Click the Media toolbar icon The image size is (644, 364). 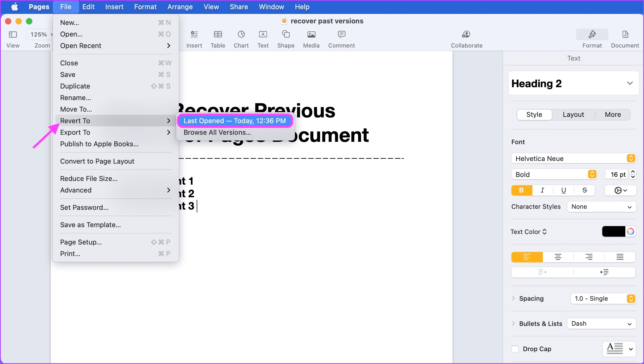(311, 34)
